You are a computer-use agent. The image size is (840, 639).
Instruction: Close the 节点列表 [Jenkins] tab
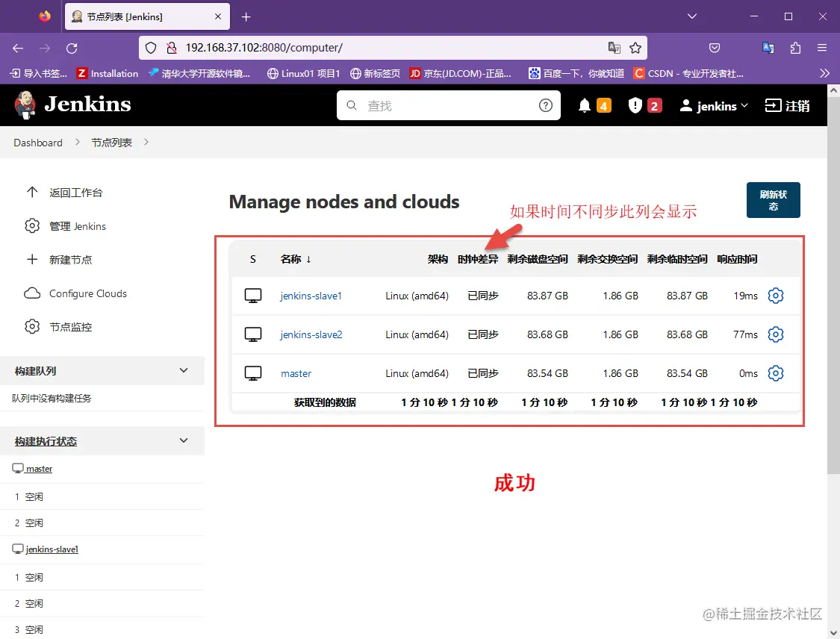point(218,16)
